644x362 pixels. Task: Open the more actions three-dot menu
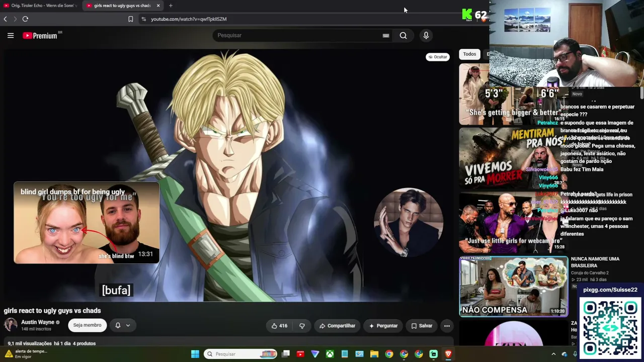[x=447, y=326]
